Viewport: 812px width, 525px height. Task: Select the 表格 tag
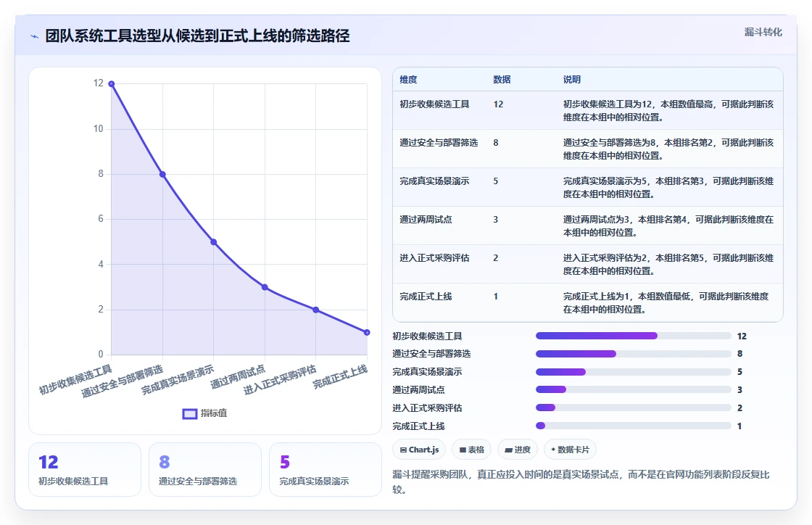471,450
